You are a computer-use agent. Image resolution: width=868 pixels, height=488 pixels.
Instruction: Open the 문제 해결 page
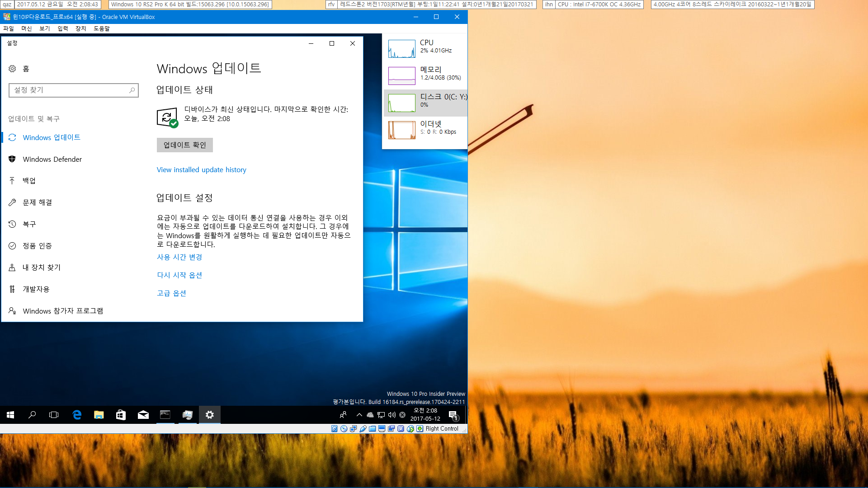pos(38,202)
